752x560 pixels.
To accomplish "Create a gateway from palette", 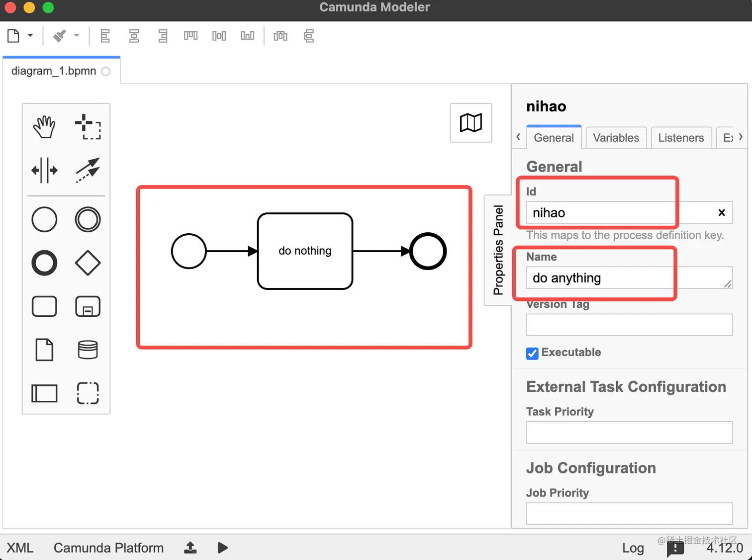I will (x=88, y=263).
